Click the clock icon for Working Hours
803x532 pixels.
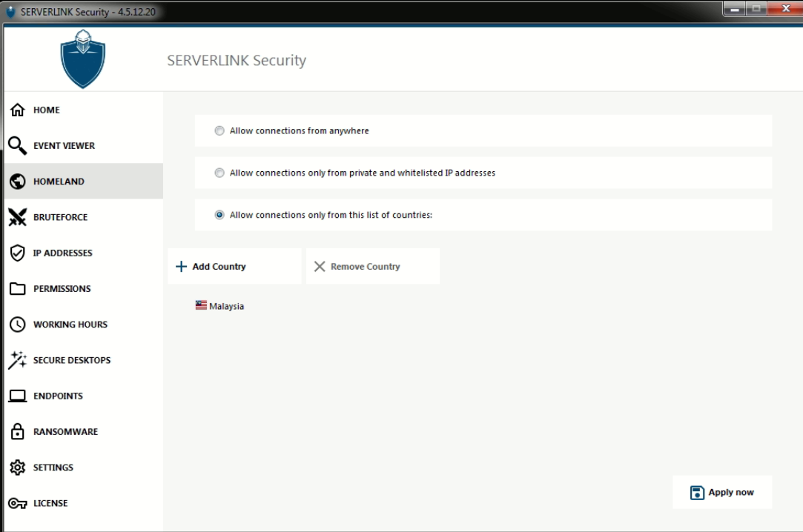[18, 325]
